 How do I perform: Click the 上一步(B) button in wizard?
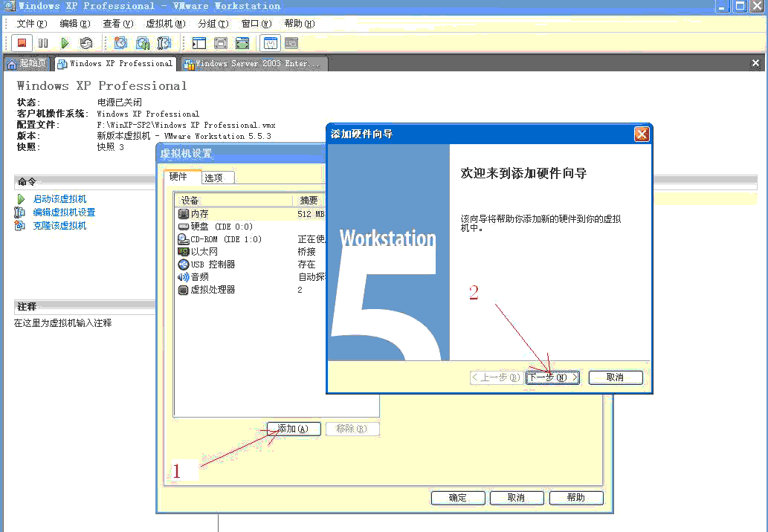pyautogui.click(x=497, y=377)
